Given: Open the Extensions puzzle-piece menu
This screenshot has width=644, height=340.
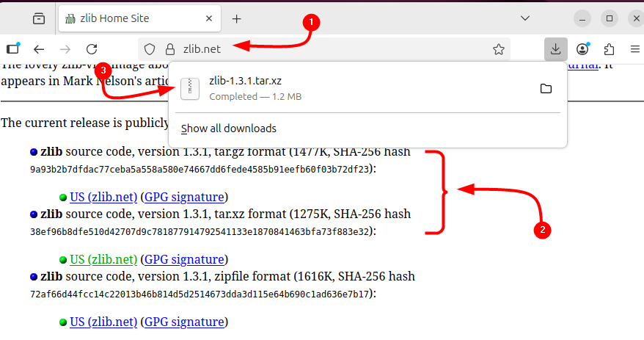Looking at the screenshot, I should click(x=609, y=49).
